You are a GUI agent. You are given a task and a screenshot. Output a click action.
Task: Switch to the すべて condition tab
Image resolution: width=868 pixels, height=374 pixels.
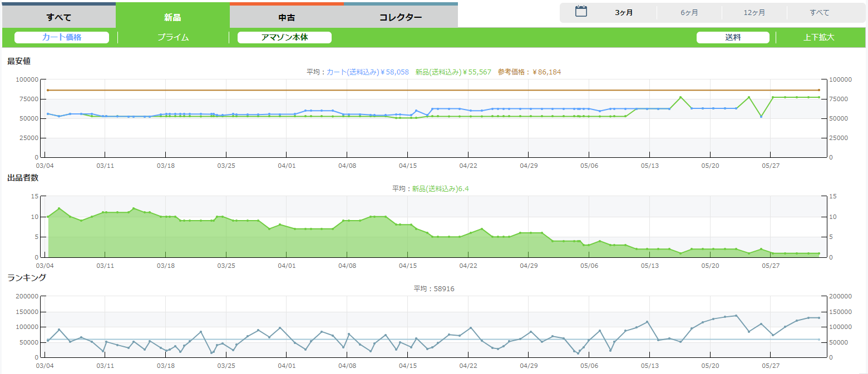(58, 17)
